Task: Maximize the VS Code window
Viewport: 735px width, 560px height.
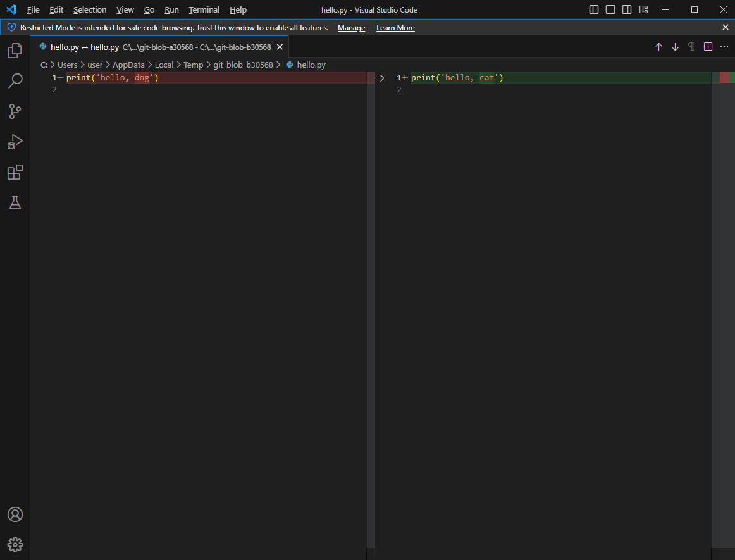Action: 695,9
